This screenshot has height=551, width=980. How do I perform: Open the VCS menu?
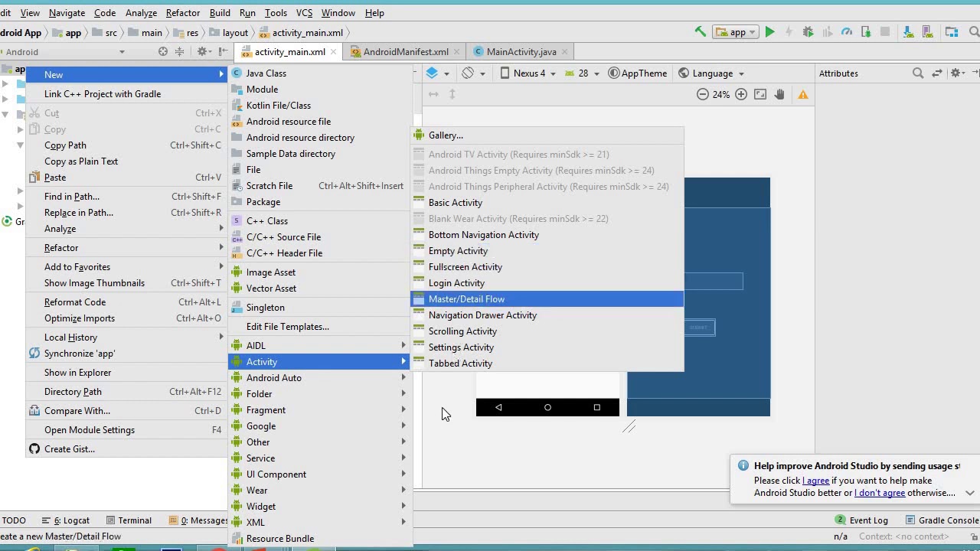[304, 13]
